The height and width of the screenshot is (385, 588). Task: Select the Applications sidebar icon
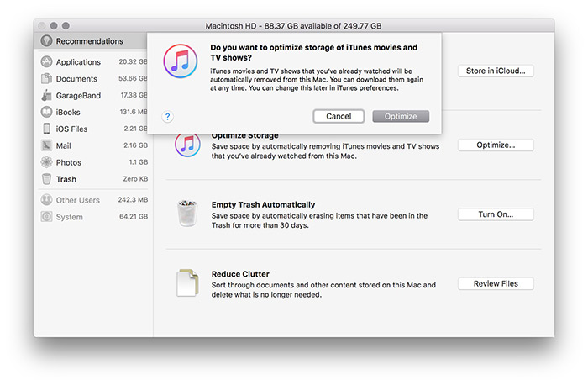(x=46, y=61)
